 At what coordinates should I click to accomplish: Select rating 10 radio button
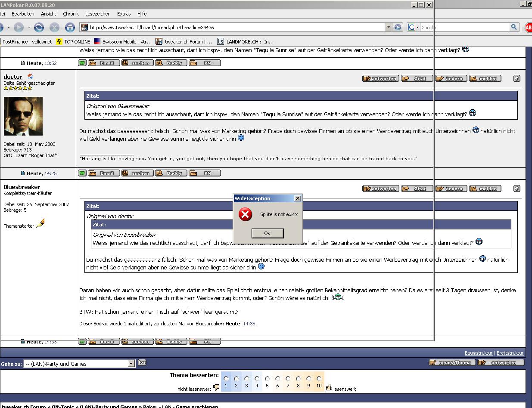coord(319,379)
